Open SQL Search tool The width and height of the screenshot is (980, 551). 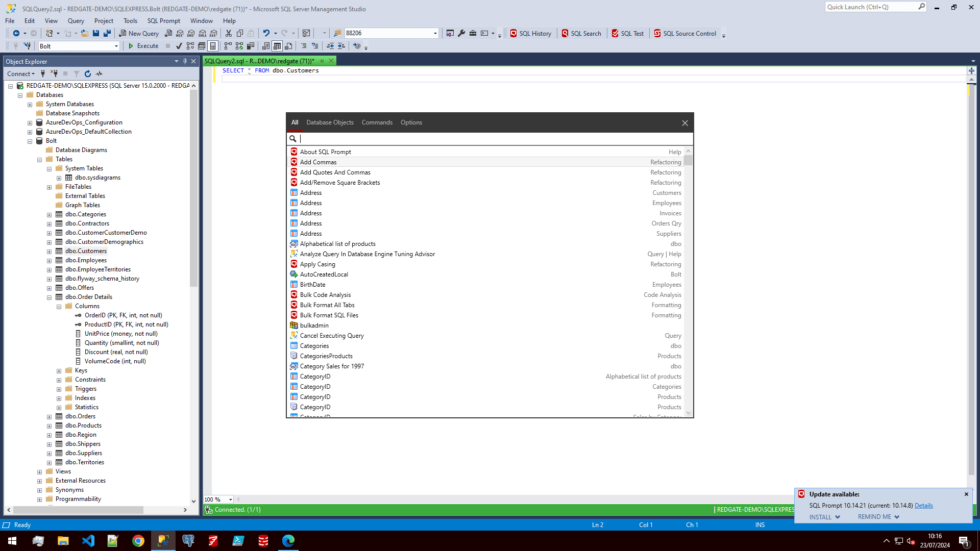click(581, 33)
